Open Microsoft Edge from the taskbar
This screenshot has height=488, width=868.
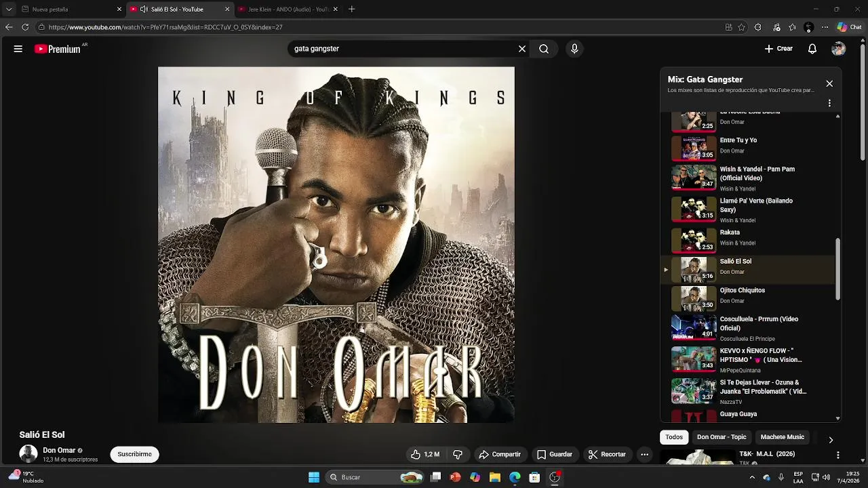click(x=515, y=477)
